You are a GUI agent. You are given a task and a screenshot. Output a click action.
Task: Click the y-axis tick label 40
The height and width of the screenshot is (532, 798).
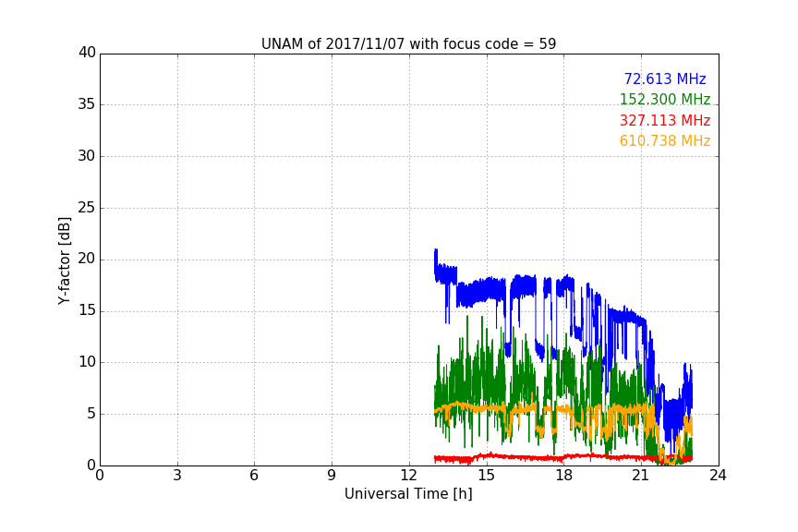[x=87, y=53]
